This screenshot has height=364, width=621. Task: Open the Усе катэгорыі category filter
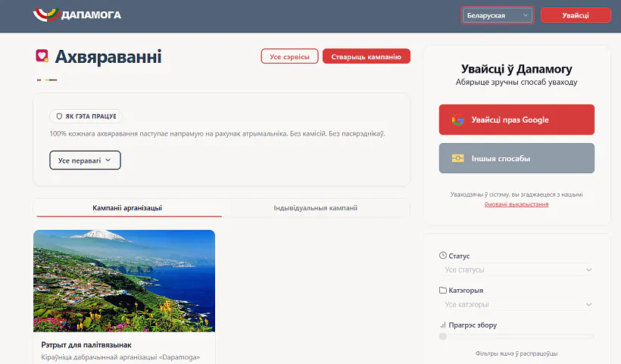[x=517, y=304]
